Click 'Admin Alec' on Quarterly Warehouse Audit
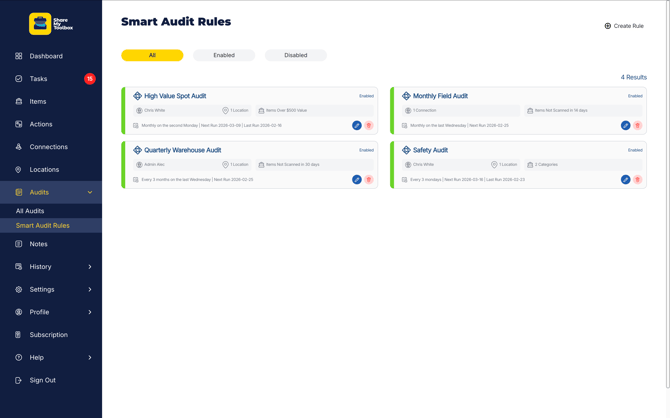This screenshot has width=670, height=418. tap(154, 165)
